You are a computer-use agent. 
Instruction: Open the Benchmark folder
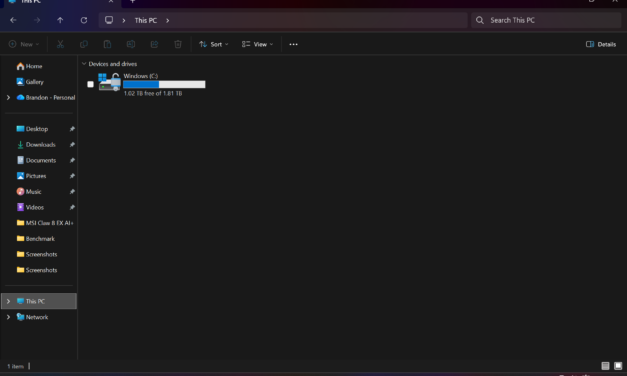[x=36, y=238]
